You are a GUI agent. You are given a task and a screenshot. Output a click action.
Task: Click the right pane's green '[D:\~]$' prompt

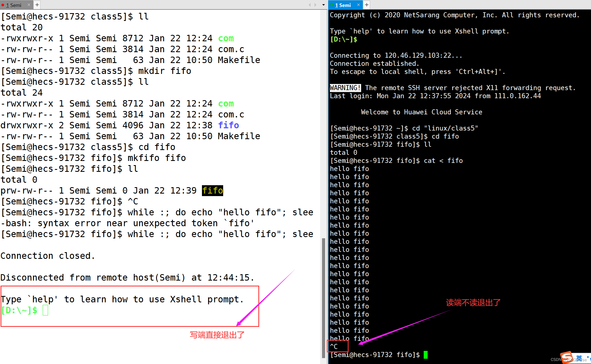pyautogui.click(x=344, y=39)
